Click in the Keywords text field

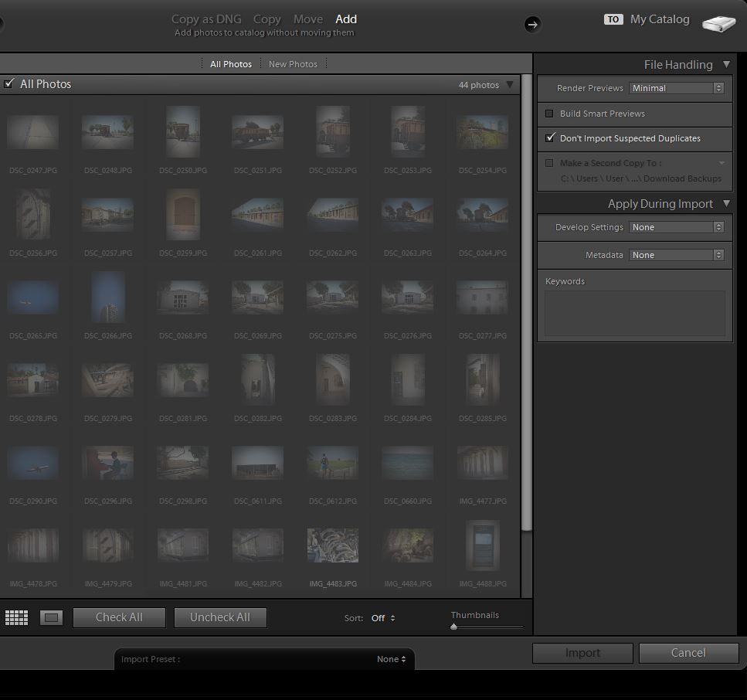pyautogui.click(x=634, y=313)
